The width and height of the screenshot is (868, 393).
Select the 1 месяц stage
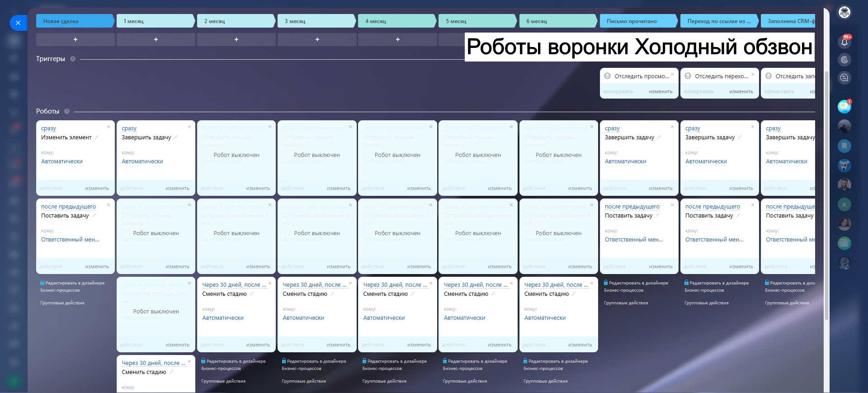coord(156,21)
